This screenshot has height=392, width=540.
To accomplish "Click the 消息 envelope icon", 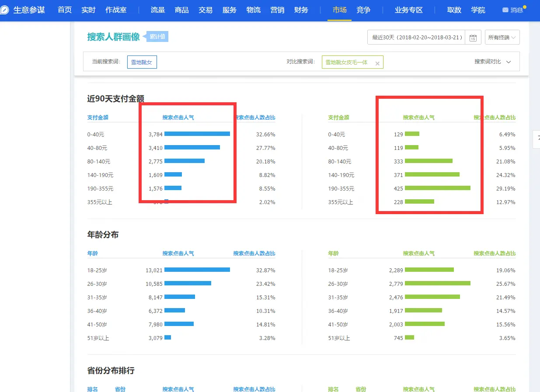I will (x=505, y=10).
